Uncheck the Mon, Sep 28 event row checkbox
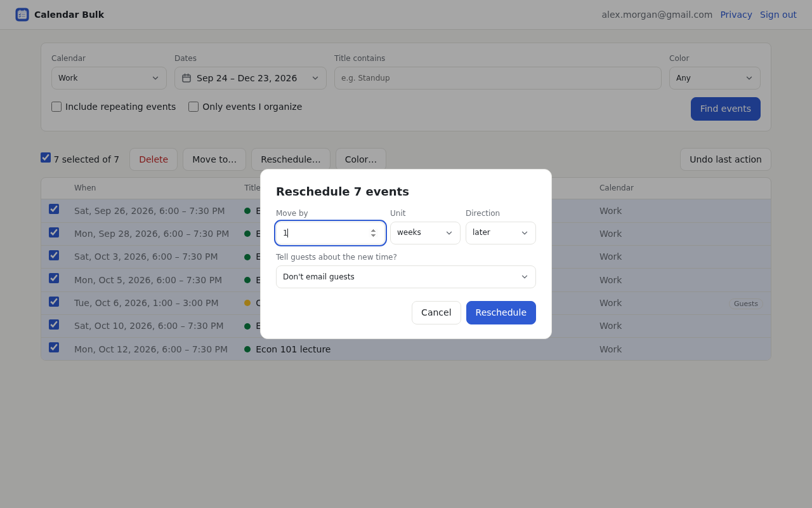Viewport: 812px width, 508px height. tap(54, 232)
